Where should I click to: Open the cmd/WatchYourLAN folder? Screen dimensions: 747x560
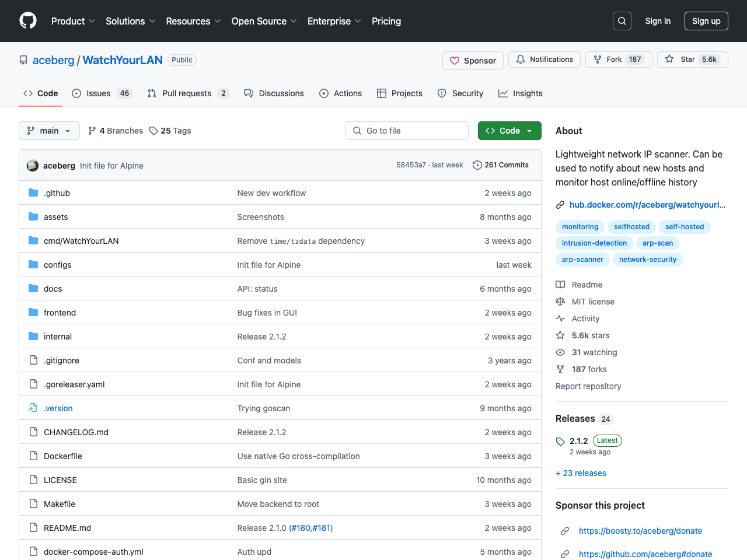pyautogui.click(x=81, y=241)
